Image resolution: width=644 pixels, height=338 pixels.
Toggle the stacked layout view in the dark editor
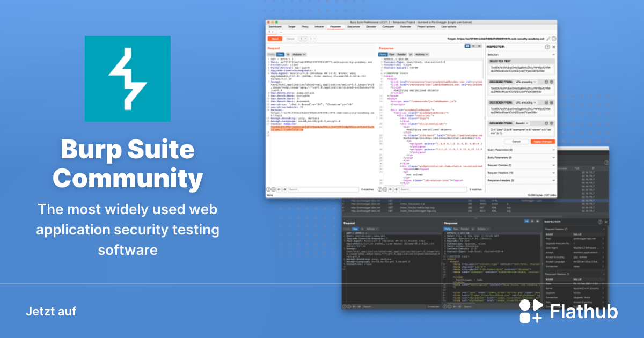(532, 221)
